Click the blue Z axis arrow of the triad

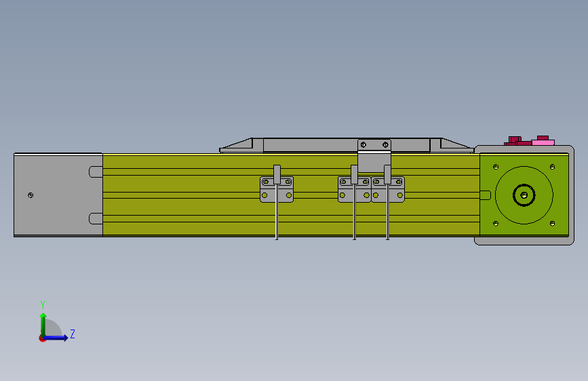(56, 338)
